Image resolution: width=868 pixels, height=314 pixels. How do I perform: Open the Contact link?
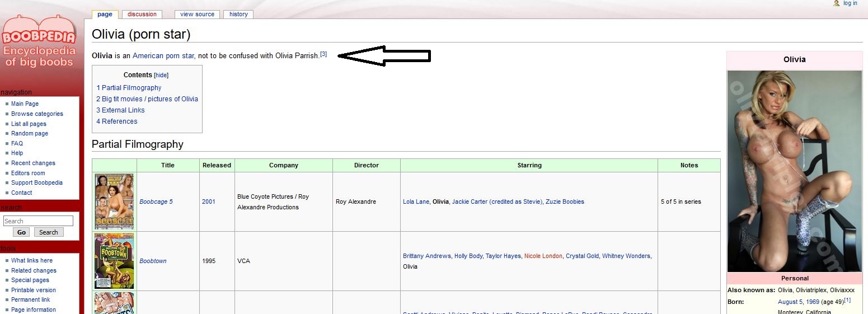point(22,193)
